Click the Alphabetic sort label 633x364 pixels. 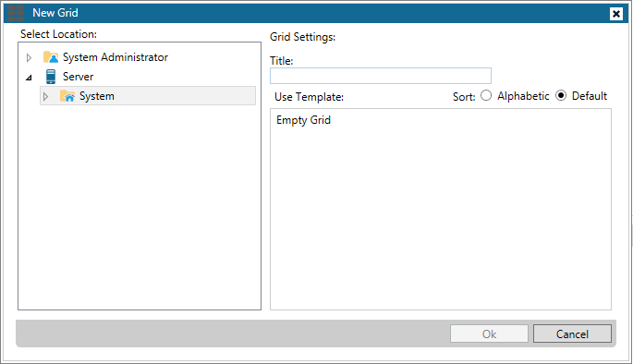523,96
